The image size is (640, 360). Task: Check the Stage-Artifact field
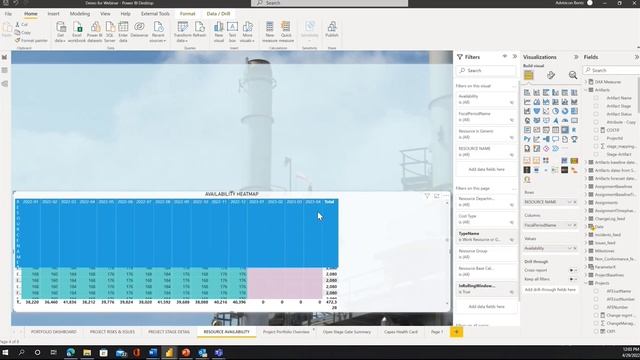pyautogui.click(x=596, y=154)
